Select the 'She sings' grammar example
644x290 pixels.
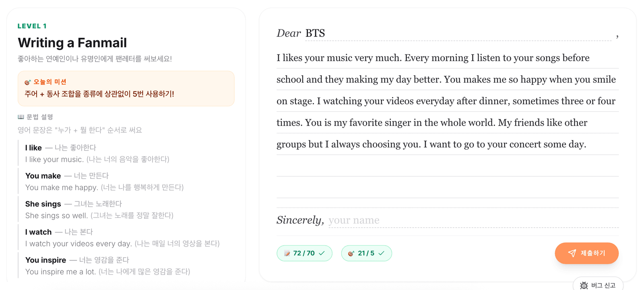99,210
